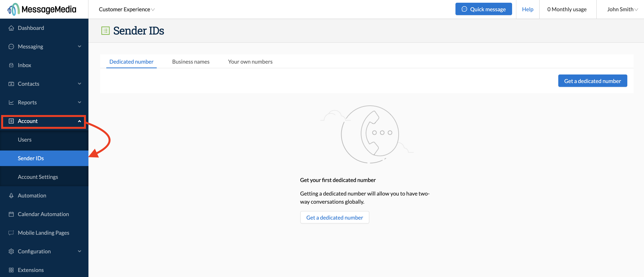This screenshot has height=277, width=644.
Task: Click the Account list icon in sidebar
Action: click(x=11, y=121)
